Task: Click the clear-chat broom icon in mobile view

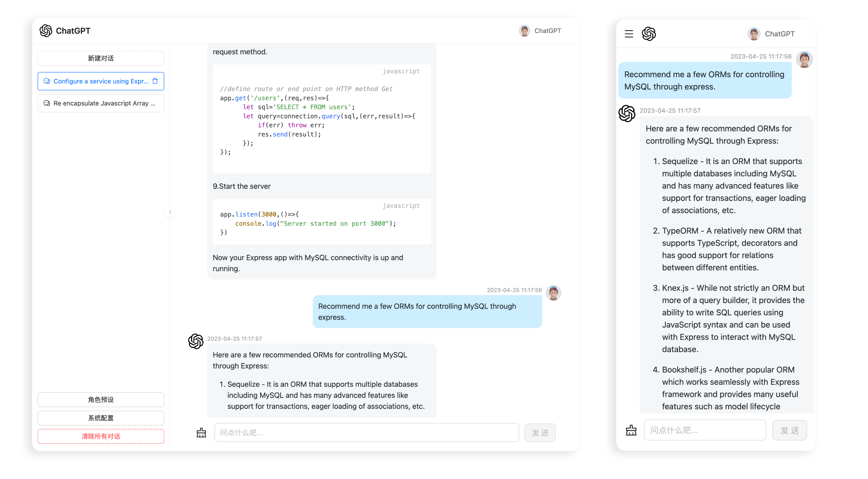Action: pos(631,430)
